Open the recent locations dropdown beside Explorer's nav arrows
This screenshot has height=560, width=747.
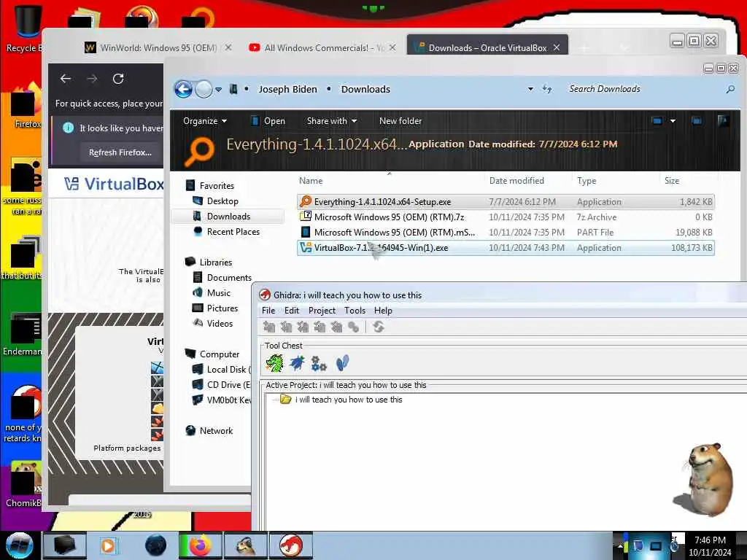[x=218, y=90]
